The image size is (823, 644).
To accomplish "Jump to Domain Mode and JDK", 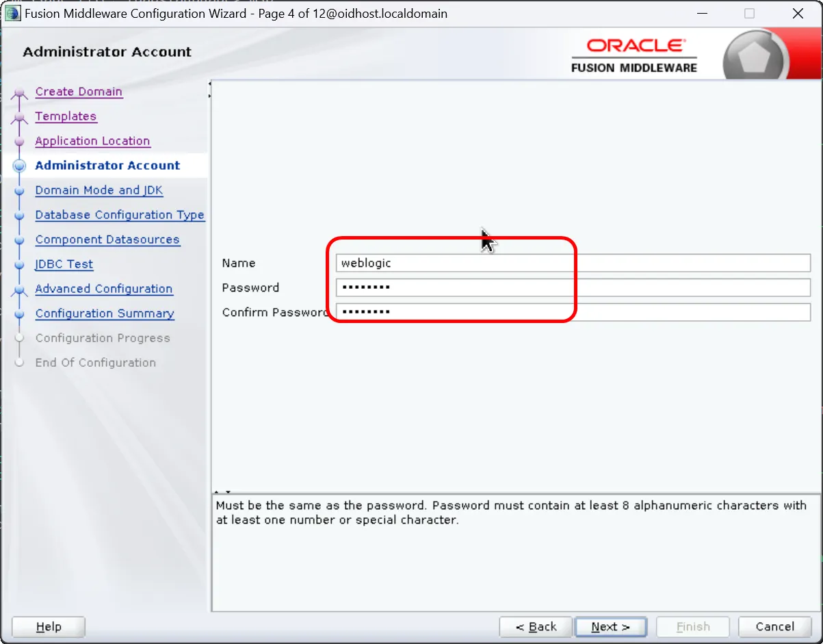I will click(x=99, y=190).
